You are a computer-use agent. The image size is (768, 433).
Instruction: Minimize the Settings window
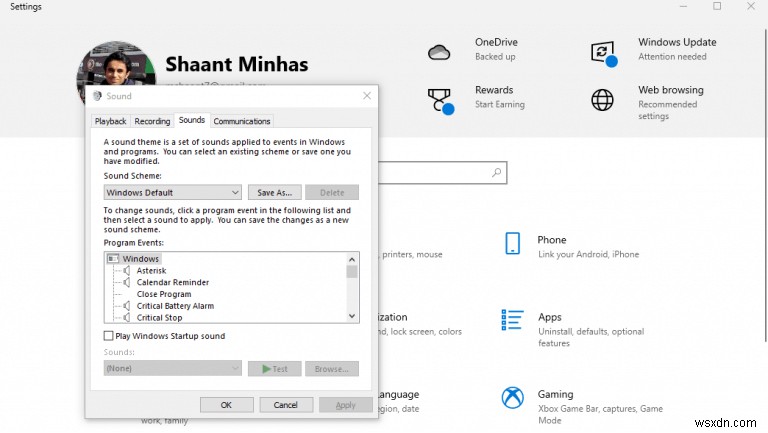683,6
